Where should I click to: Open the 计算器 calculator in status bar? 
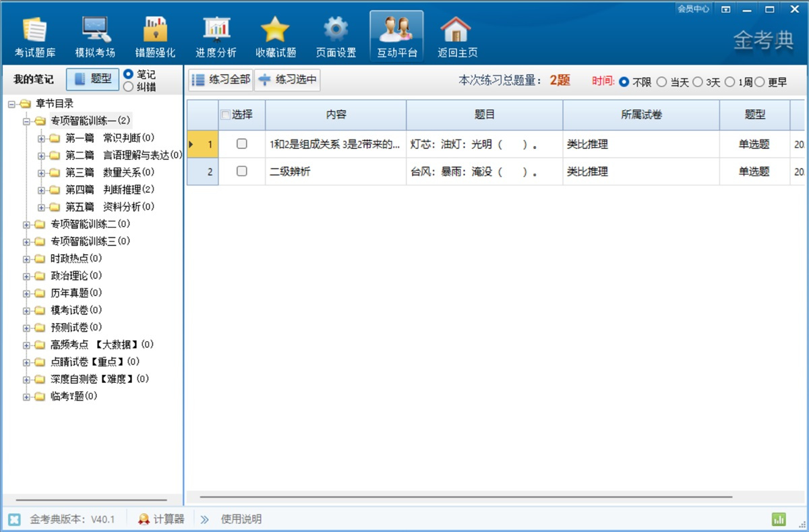click(x=161, y=519)
